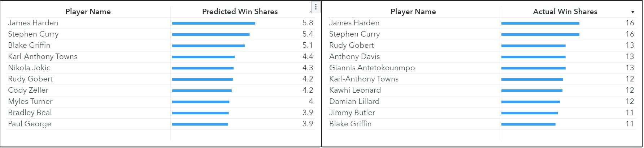
Task: Select James Harden in predicted table
Action: 33,23
